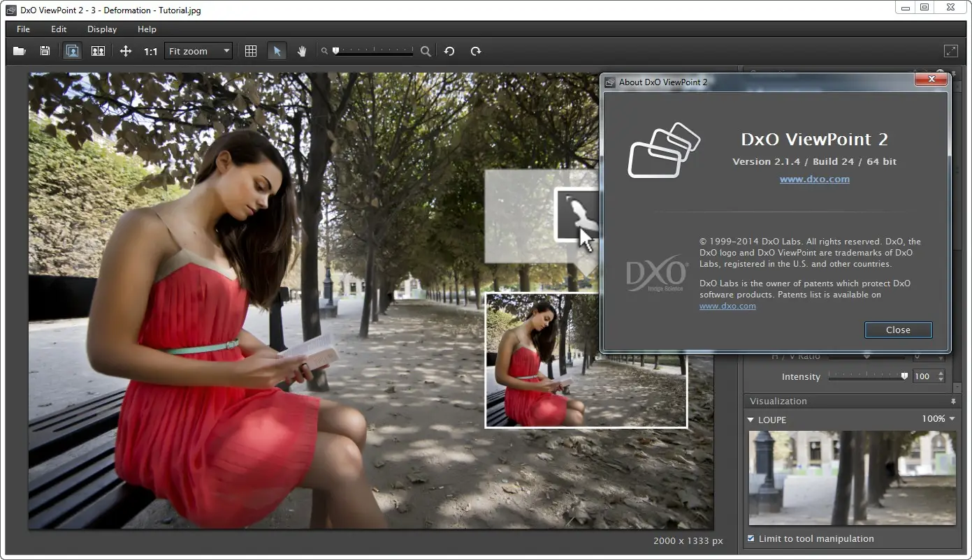Open the loupe 100% zoom dropdown
The image size is (972, 560).
click(x=938, y=419)
